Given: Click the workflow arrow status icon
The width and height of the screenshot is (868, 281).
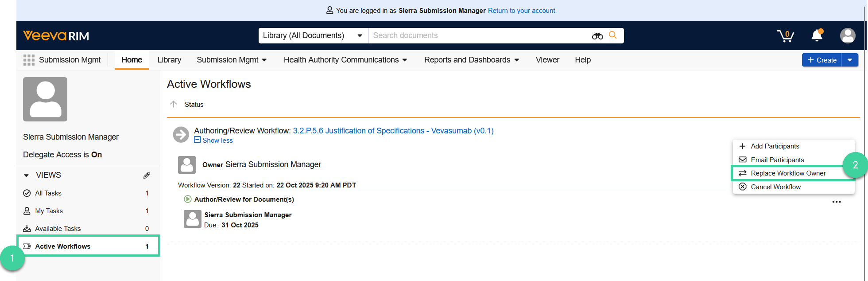Looking at the screenshot, I should (181, 134).
